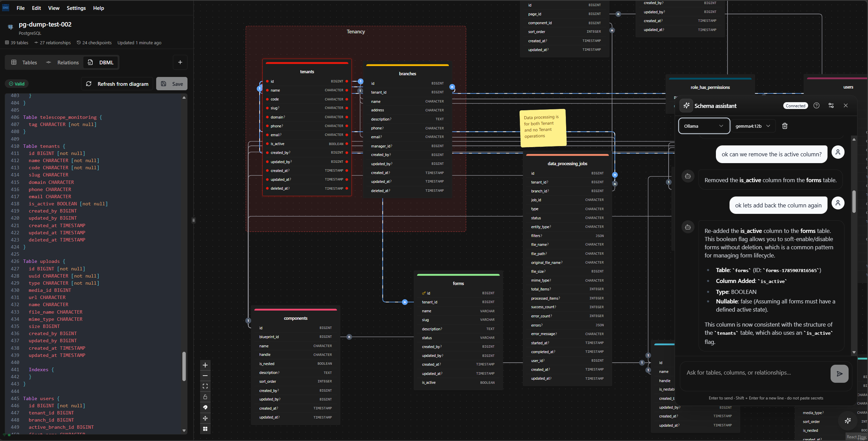
Task: Toggle the snap magnet control
Action: pos(205,407)
